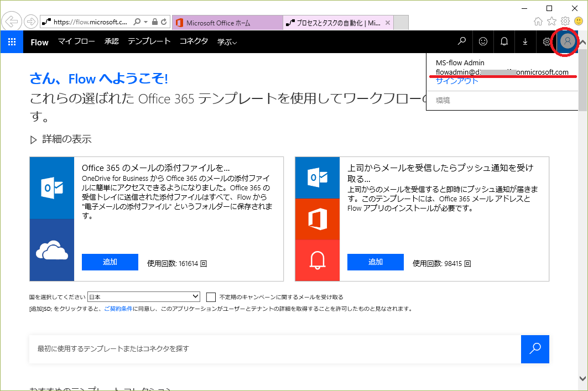The image size is (588, 391).
Task: Click the blue template search button
Action: click(535, 349)
